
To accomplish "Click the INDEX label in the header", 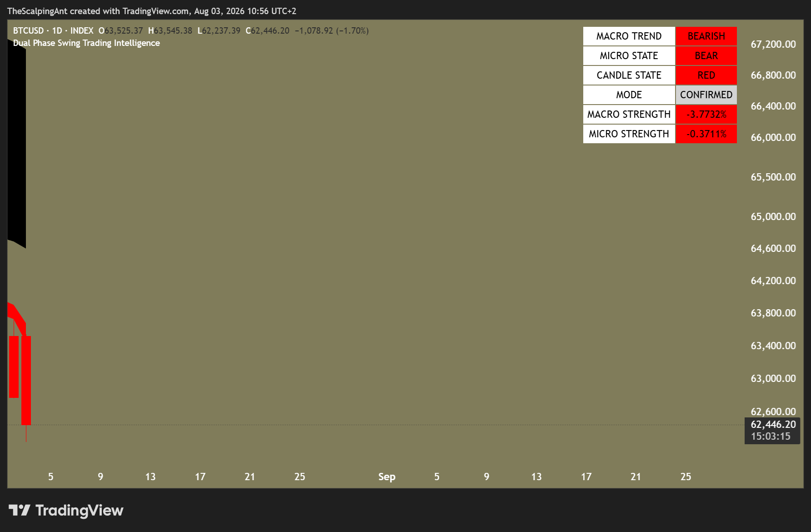I will (x=82, y=30).
